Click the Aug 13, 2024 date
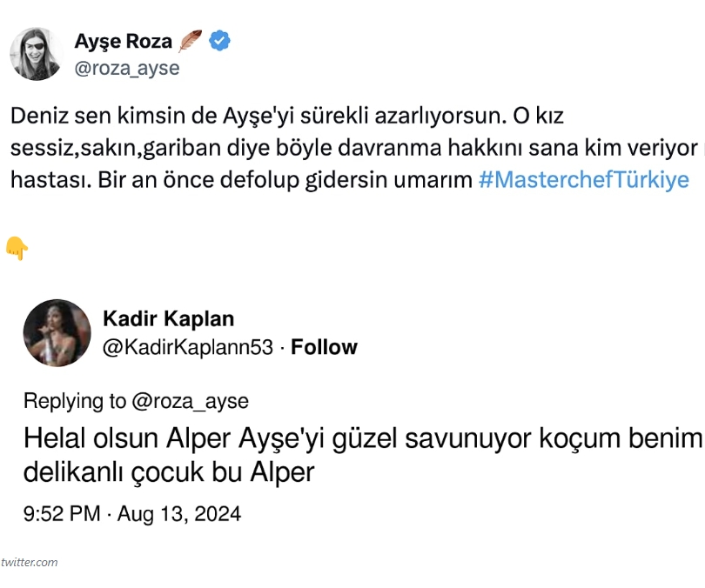Image resolution: width=705 pixels, height=588 pixels. [x=178, y=513]
